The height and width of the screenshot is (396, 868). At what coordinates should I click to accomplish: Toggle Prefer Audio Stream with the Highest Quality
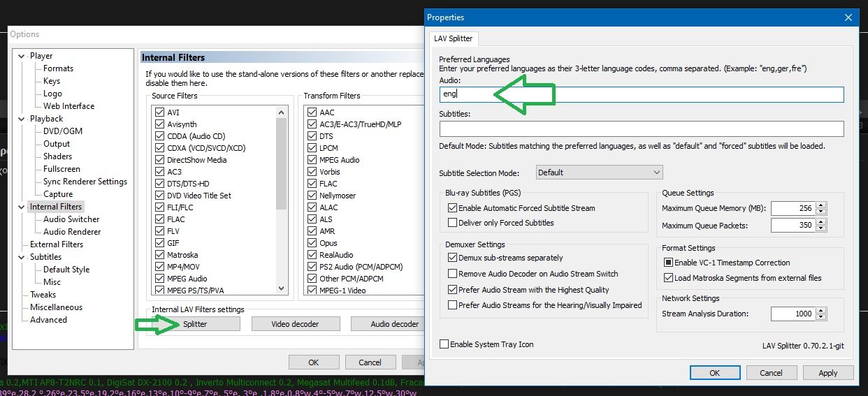pyautogui.click(x=528, y=290)
